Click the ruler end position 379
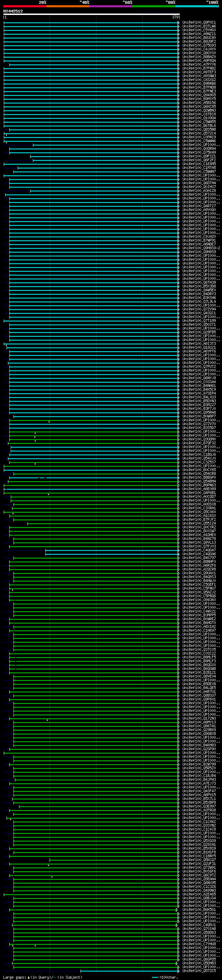This screenshot has width=222, height=980. [x=175, y=17]
